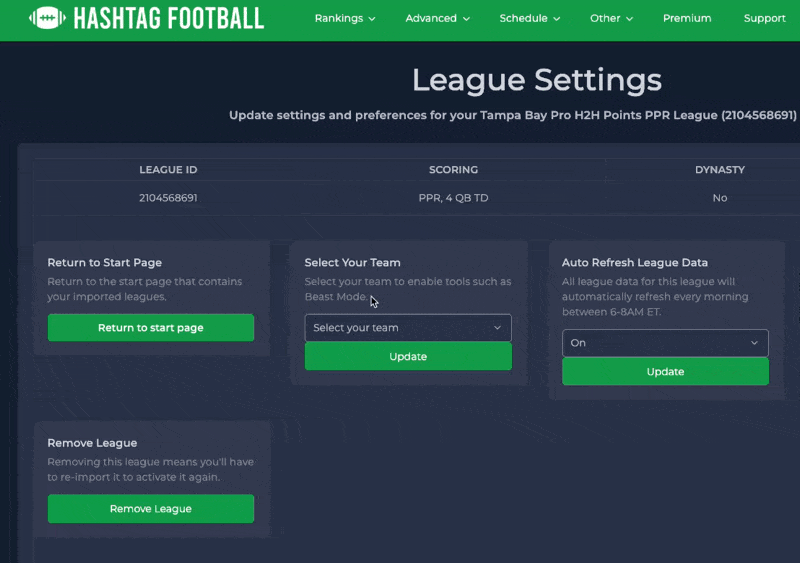The width and height of the screenshot is (800, 563).
Task: Click the Auto Refresh On dropdown arrow
Action: (x=754, y=343)
